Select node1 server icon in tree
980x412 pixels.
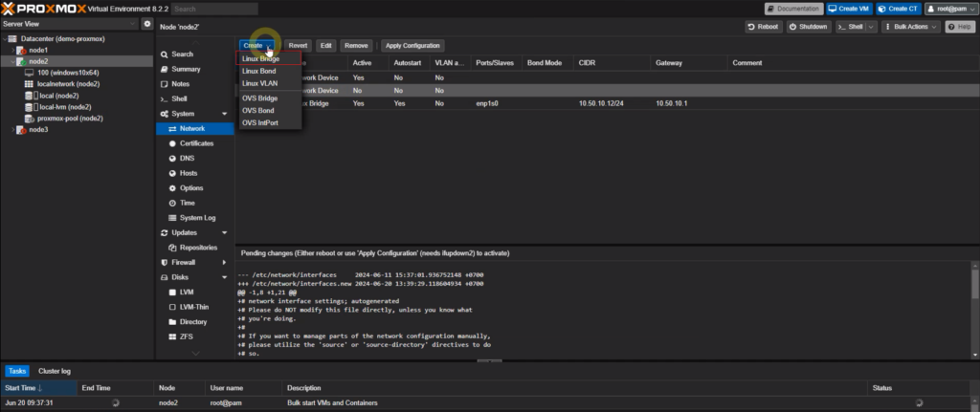[21, 50]
